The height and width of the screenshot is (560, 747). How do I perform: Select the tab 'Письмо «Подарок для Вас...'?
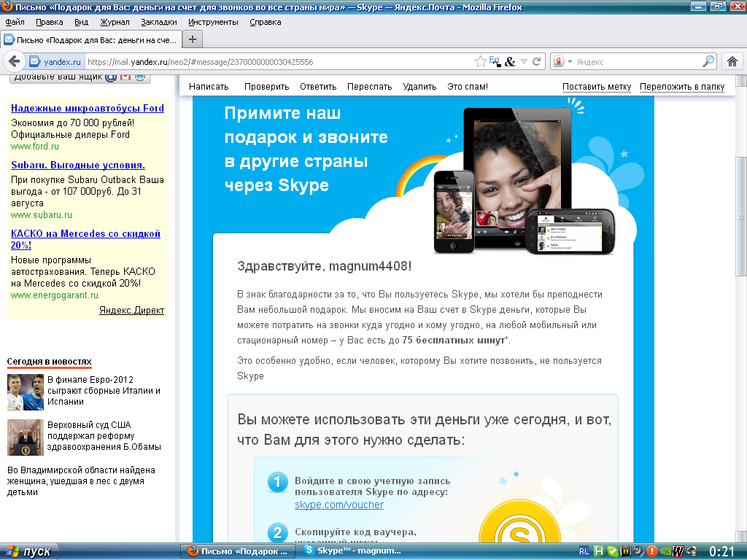(91, 40)
